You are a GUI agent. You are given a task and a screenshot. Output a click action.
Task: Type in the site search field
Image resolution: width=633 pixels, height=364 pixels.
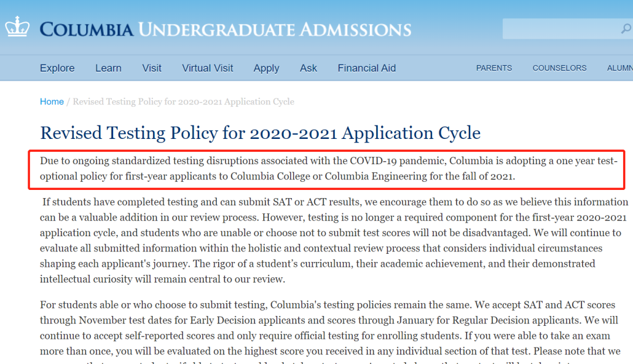[560, 29]
